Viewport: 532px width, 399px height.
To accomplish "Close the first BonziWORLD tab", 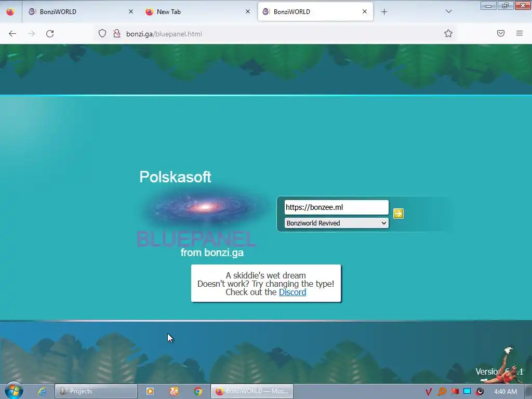I will coord(131,11).
